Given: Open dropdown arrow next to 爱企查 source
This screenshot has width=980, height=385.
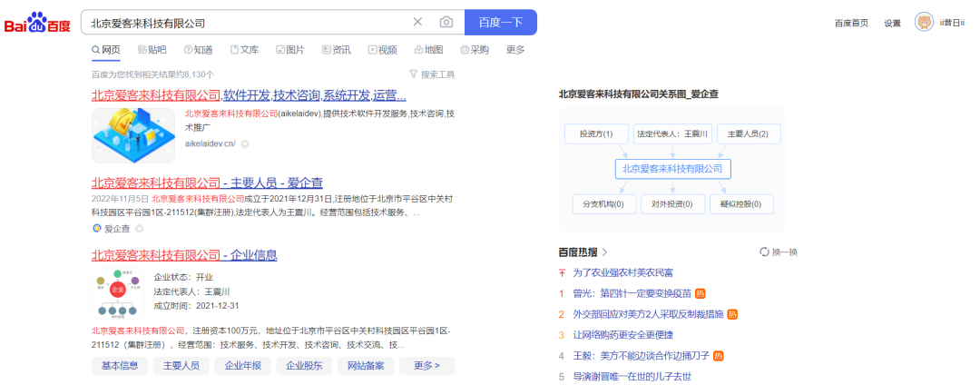Looking at the screenshot, I should [x=140, y=229].
